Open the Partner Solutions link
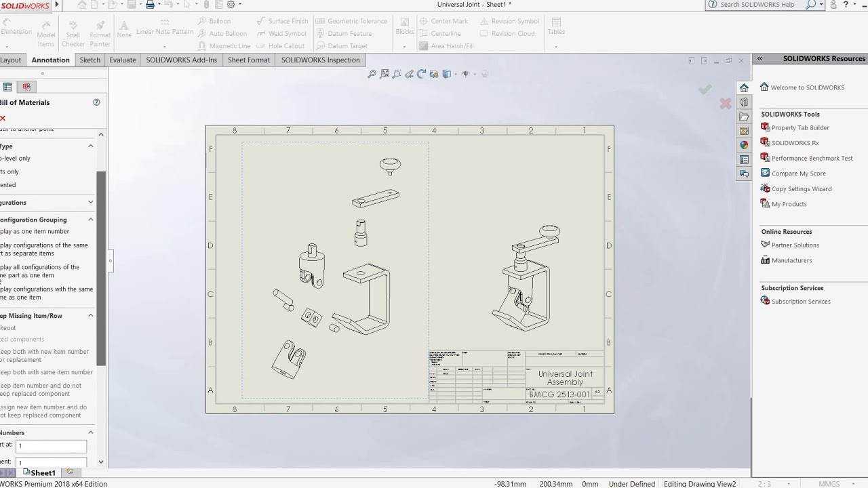The width and height of the screenshot is (868, 488). 795,245
